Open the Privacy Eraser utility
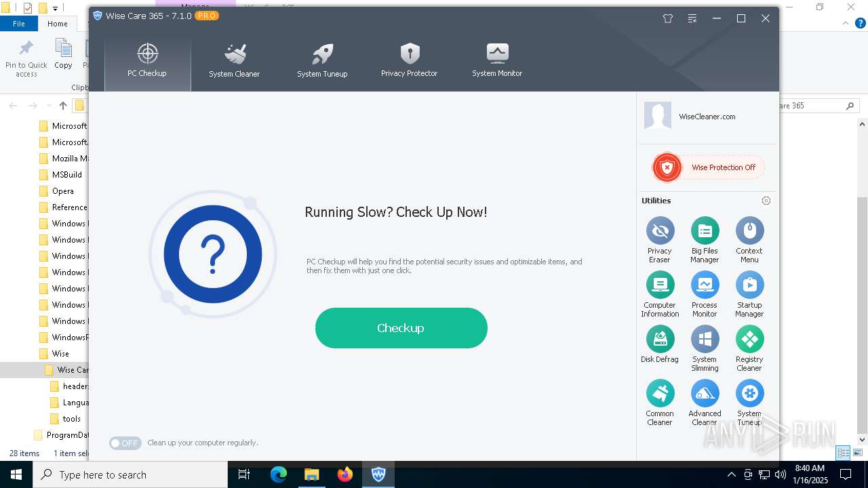The width and height of the screenshot is (868, 488). (x=660, y=240)
